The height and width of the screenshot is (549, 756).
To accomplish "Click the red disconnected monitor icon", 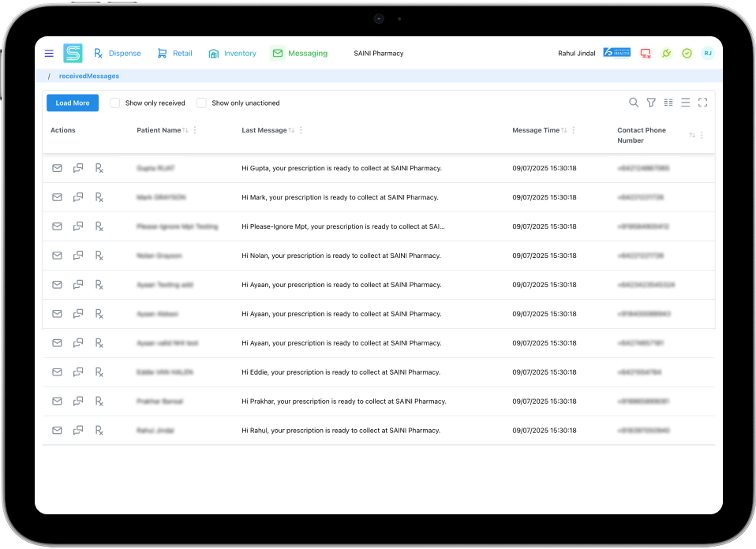I will 646,54.
